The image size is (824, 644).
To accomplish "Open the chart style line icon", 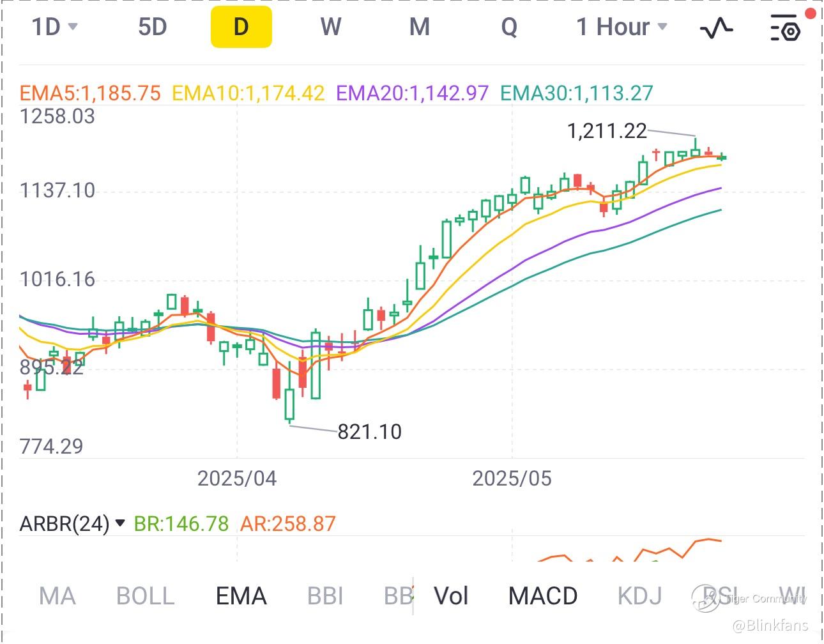I will click(716, 27).
